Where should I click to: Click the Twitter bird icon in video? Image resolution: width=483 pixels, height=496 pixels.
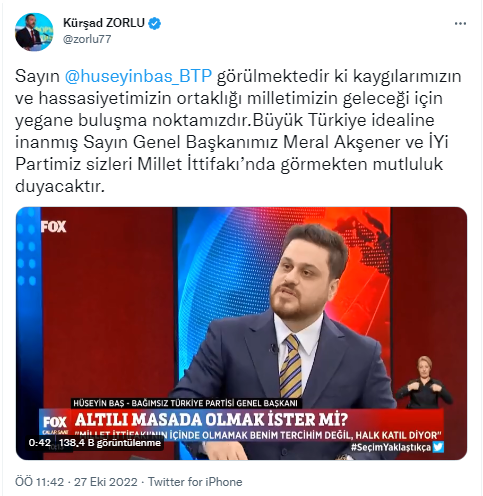click(439, 447)
